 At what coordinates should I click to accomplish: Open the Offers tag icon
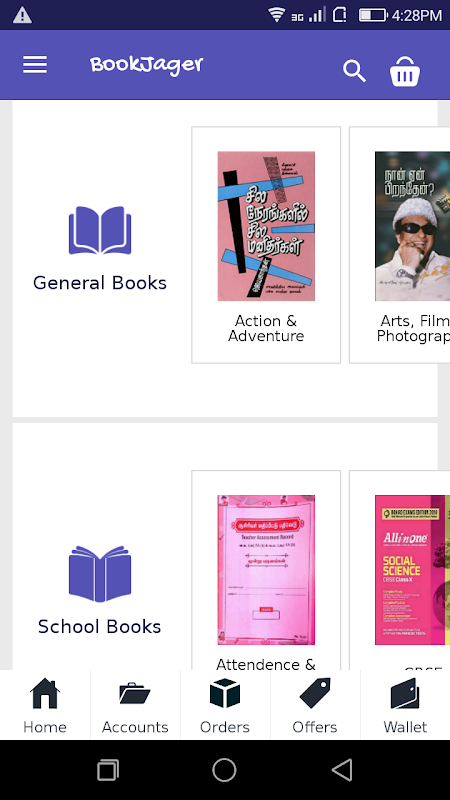(x=315, y=693)
